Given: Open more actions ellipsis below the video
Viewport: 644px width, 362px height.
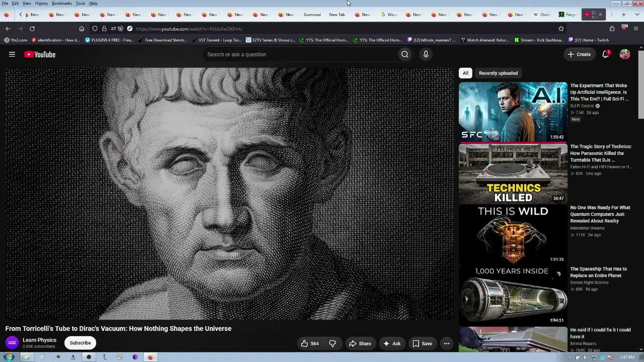Looking at the screenshot, I should point(446,343).
